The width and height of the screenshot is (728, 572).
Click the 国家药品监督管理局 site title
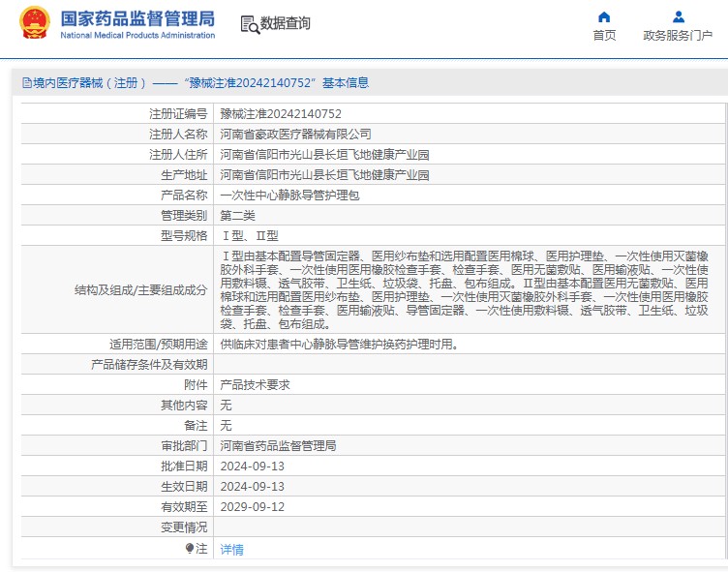[137, 18]
